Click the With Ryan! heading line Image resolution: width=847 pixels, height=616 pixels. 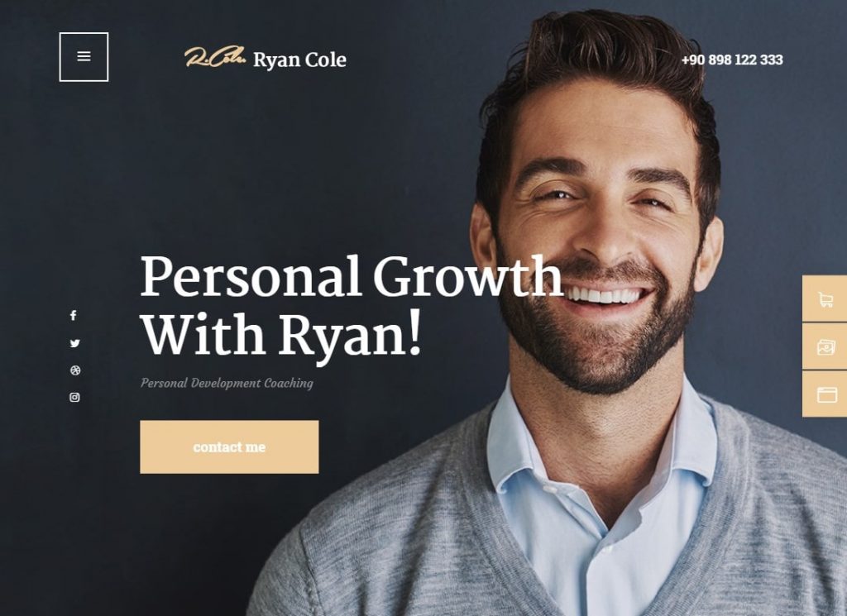click(280, 335)
